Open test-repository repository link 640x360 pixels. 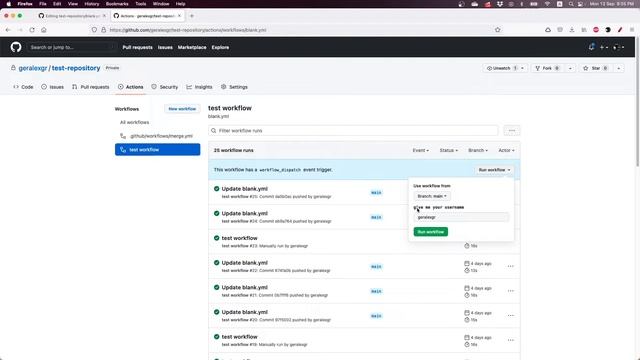[76, 68]
